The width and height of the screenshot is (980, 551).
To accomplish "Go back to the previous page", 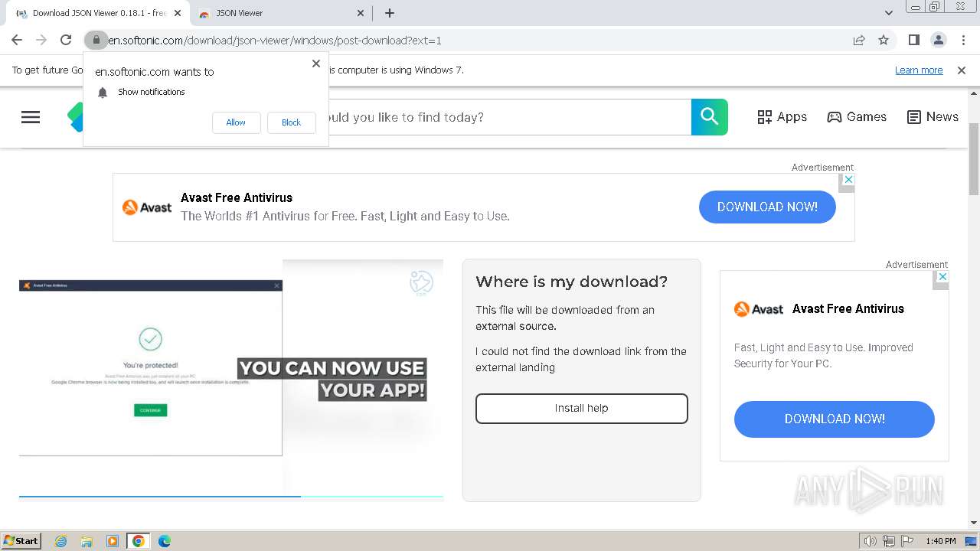I will click(x=17, y=40).
